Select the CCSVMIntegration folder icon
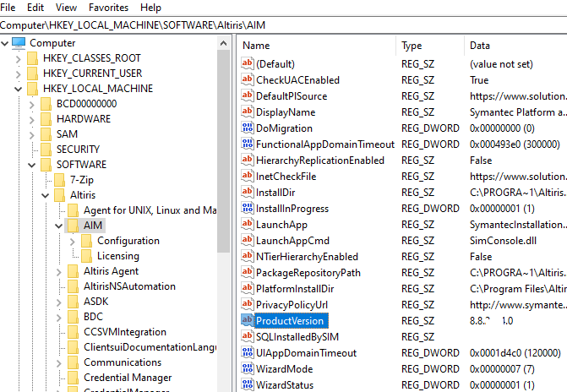This screenshot has height=392, width=567. pos(73,331)
